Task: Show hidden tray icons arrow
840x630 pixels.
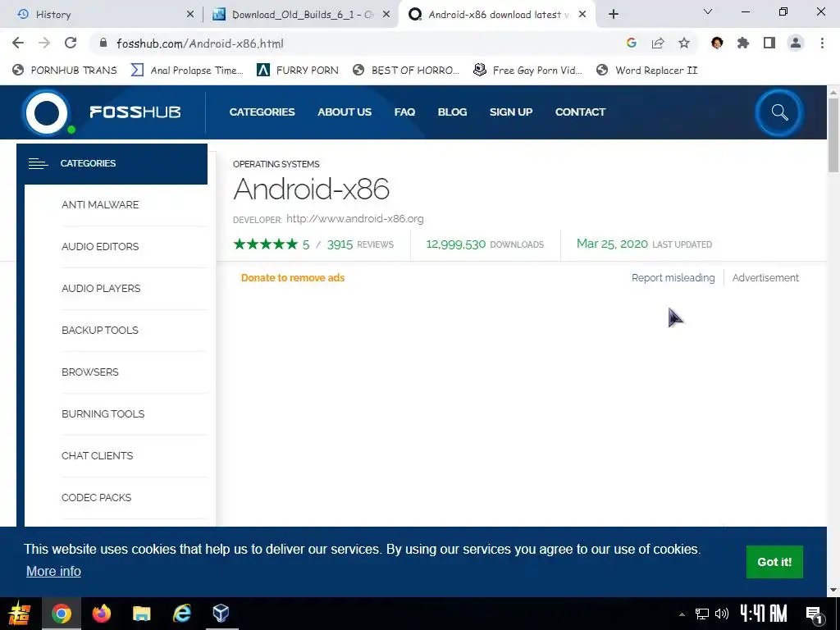Action: (682, 614)
